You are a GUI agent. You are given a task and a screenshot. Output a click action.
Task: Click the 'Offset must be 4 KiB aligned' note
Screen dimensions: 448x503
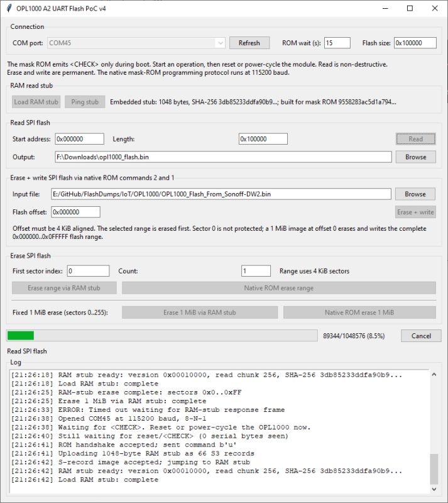pyautogui.click(x=219, y=233)
